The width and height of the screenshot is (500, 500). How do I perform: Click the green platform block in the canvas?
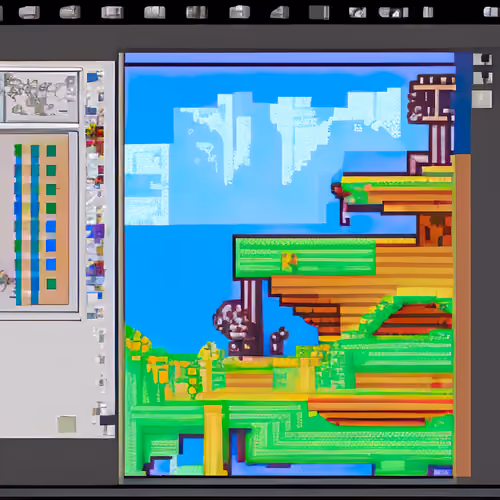(305, 257)
